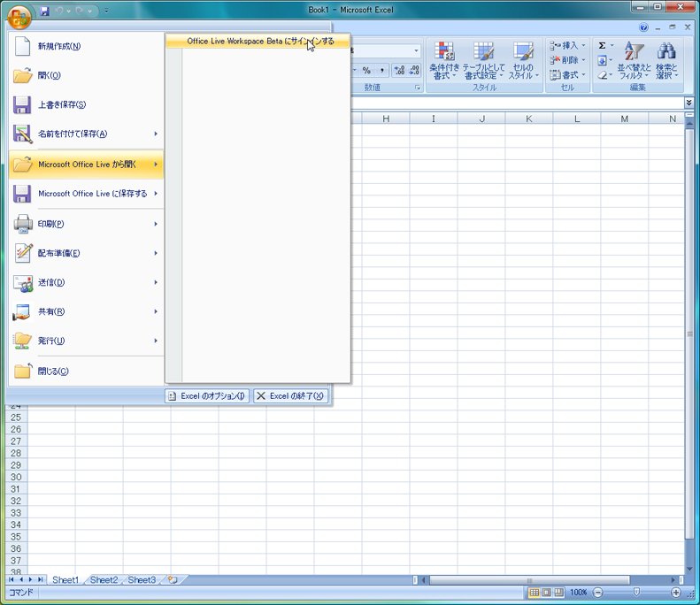700x605 pixels.
Task: Click the zoom out minus button
Action: 597,593
